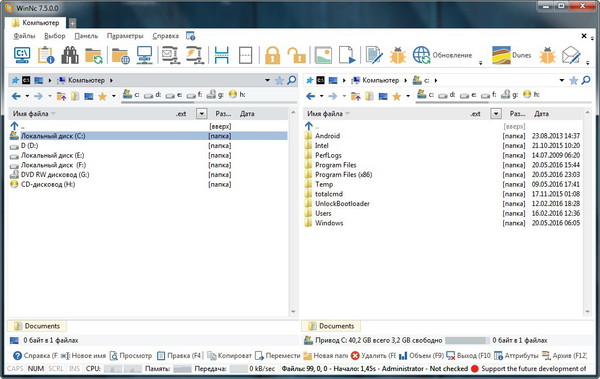
Task: Open the Параметры menu
Action: pos(125,36)
